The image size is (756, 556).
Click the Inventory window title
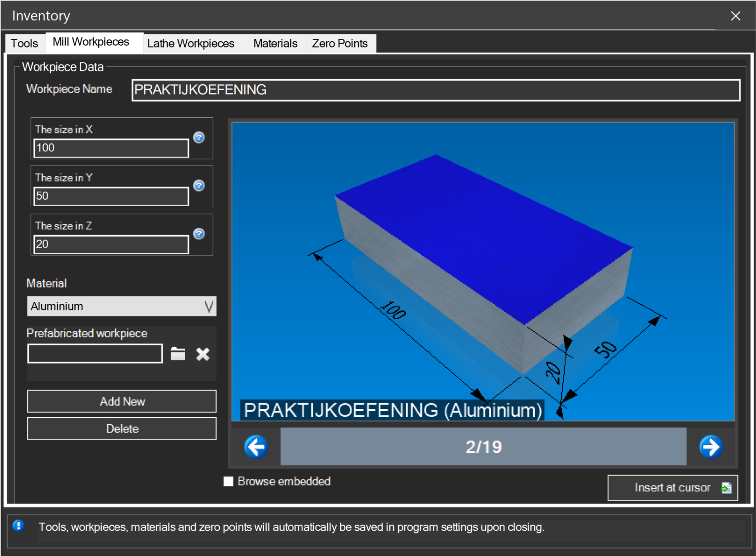click(x=41, y=16)
